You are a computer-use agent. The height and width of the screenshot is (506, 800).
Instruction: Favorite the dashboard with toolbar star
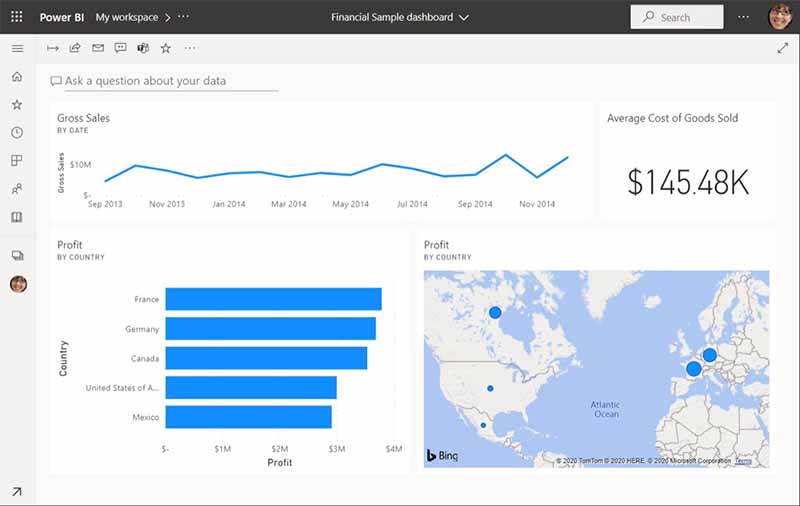166,48
